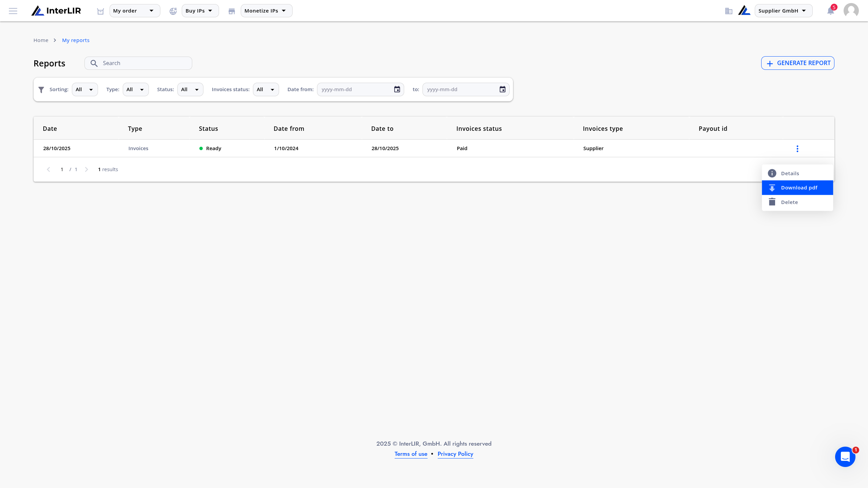Click the Ready status cell
This screenshot has width=868, height=488.
(210, 148)
